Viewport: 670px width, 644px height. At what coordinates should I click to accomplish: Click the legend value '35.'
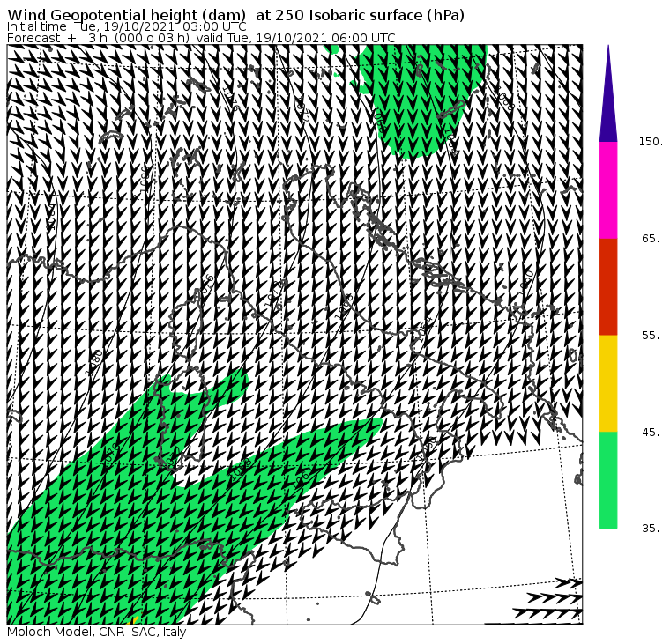point(651,529)
